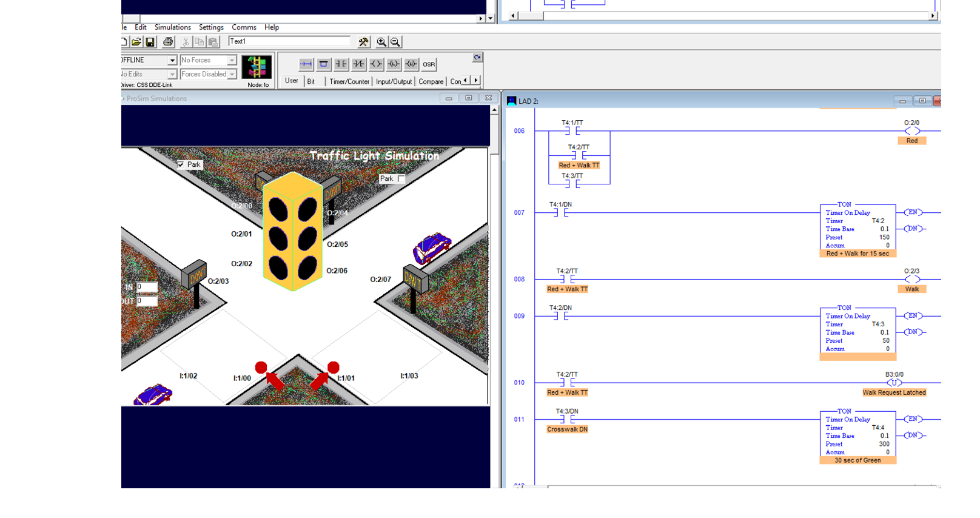Insert a new rung instruction
Viewport: 980px width, 518px height.
(306, 64)
